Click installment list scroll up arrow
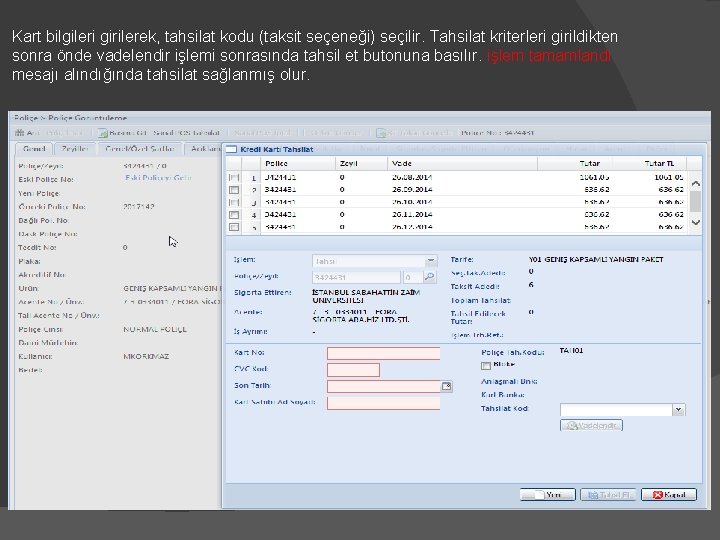 [x=695, y=184]
